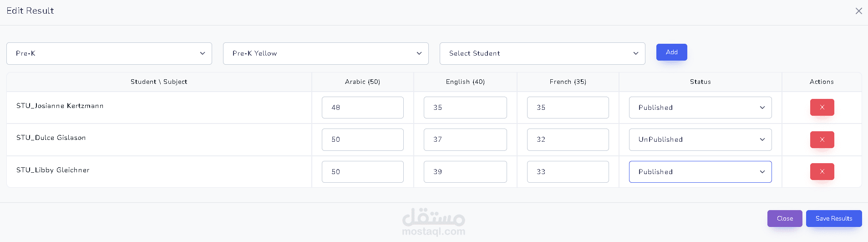The width and height of the screenshot is (868, 242).
Task: Edit Josianne's Arabic score field
Action: (362, 108)
